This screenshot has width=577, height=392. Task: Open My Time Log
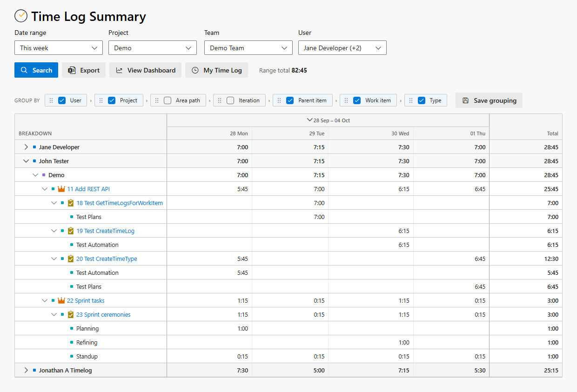pos(216,70)
